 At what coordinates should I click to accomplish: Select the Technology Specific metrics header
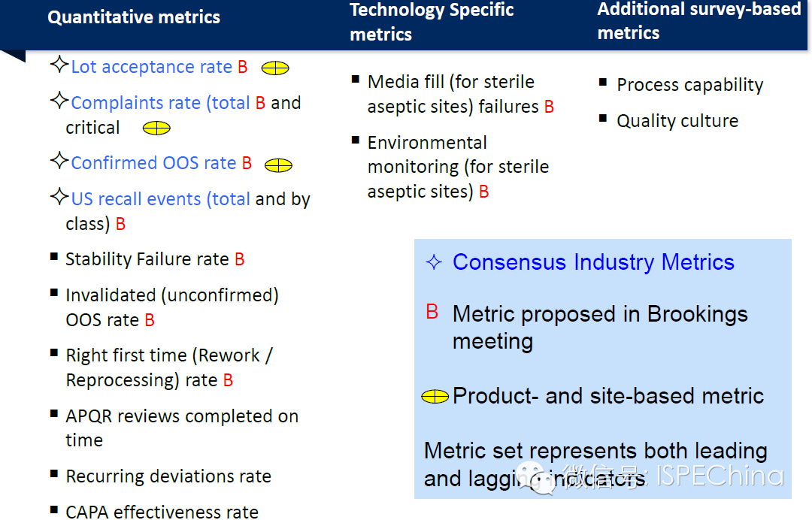click(x=432, y=21)
